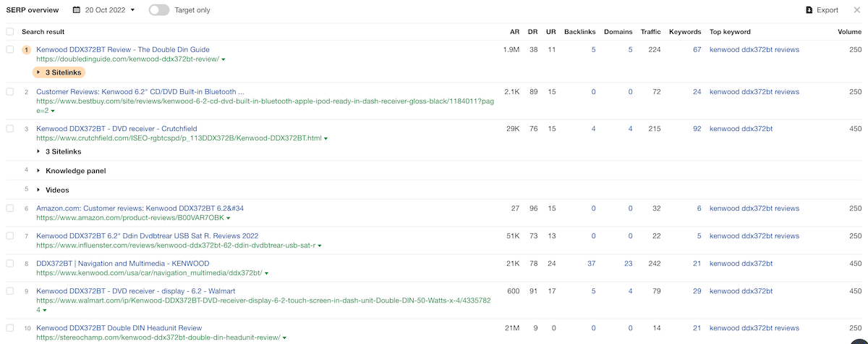Open the Customer Reviews Kenwood 6.2" Best Buy title
This screenshot has height=344, width=868.
point(140,92)
